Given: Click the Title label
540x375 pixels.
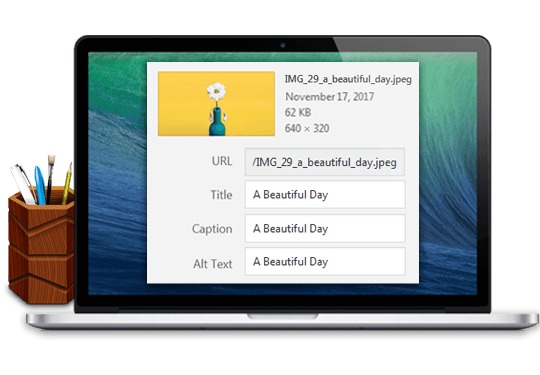Looking at the screenshot, I should pos(221,195).
